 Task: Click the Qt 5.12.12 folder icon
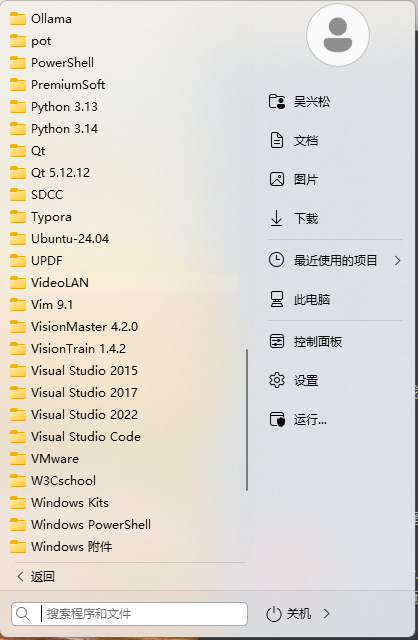18,173
